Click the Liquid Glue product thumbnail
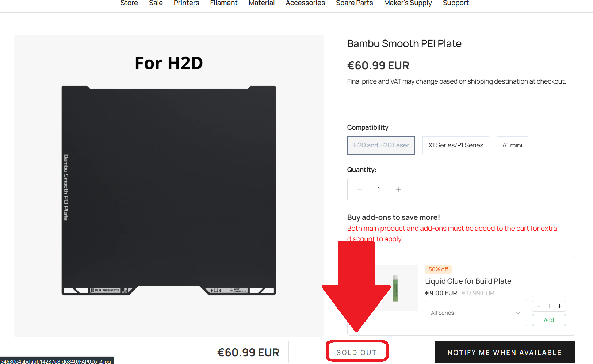The height and width of the screenshot is (364, 593). click(x=396, y=288)
